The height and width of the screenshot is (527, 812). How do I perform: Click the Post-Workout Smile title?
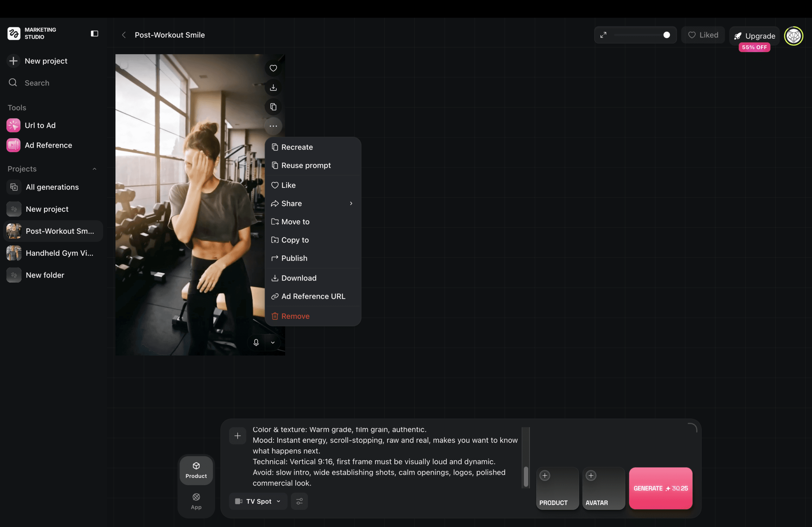[x=170, y=35]
